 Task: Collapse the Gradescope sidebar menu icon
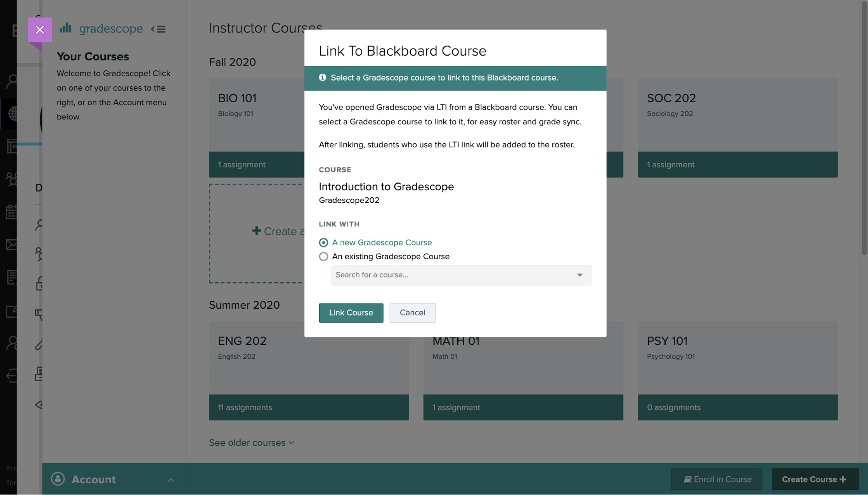pos(158,29)
